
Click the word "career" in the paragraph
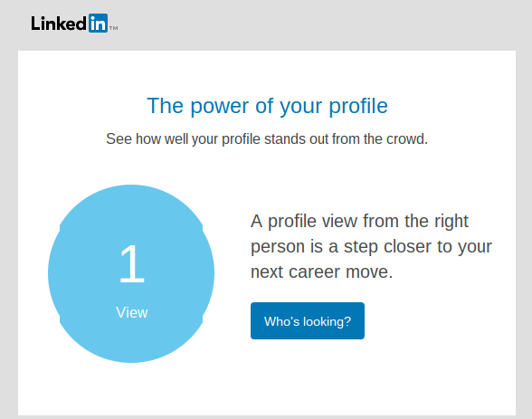point(314,272)
